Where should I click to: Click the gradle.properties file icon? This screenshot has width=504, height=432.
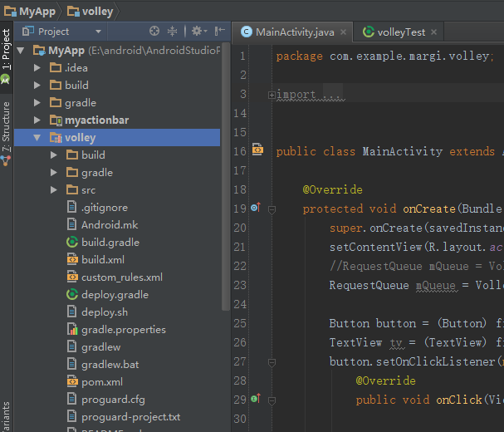click(72, 329)
